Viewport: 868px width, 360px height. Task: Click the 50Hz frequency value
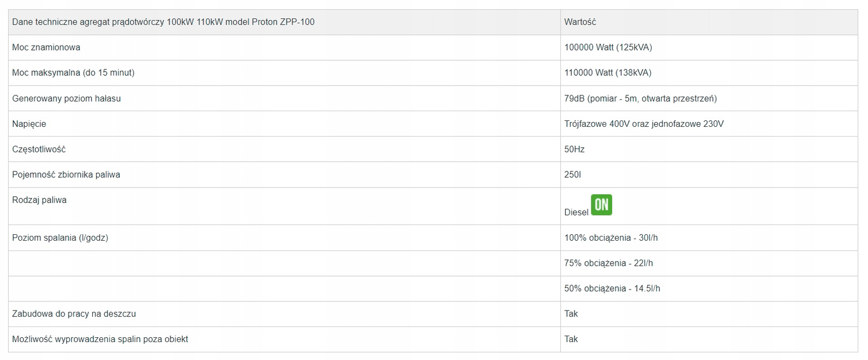pyautogui.click(x=575, y=149)
